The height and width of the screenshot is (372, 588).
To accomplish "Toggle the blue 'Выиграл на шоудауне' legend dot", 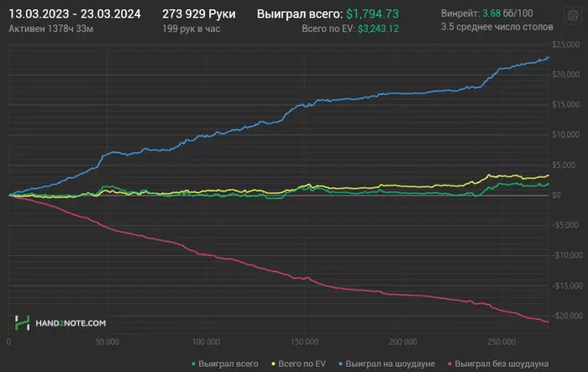I will tap(340, 364).
